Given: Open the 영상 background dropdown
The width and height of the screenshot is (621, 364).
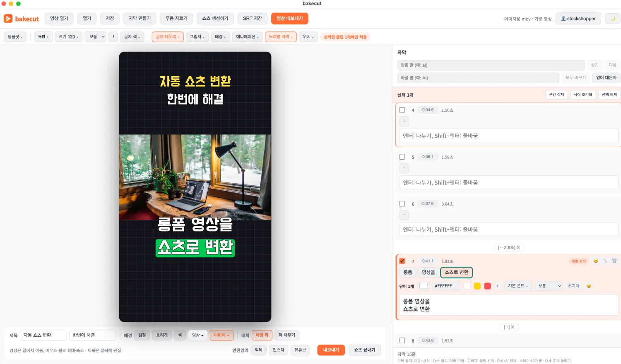Looking at the screenshot, I should click(x=198, y=335).
